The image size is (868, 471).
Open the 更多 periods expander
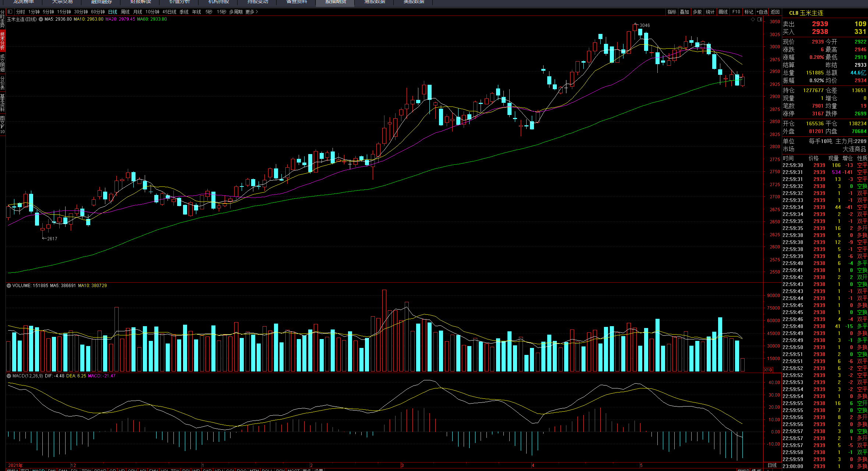[x=252, y=12]
